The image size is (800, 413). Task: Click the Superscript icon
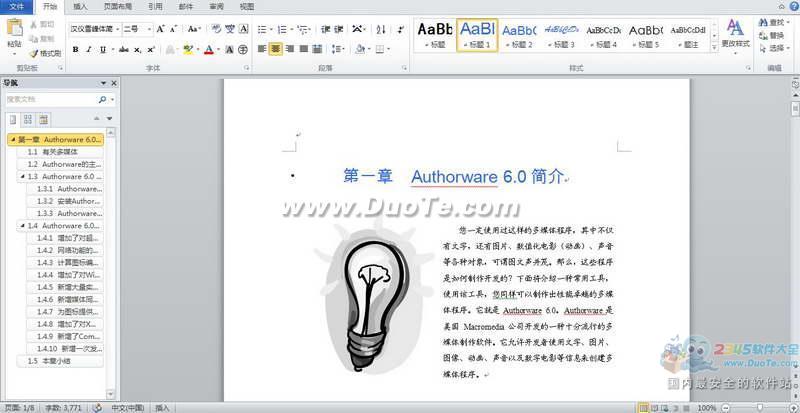151,50
